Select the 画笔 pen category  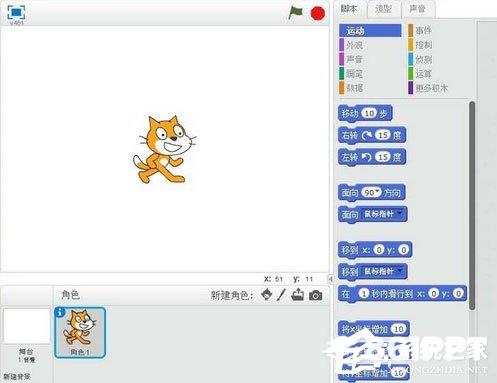click(354, 74)
